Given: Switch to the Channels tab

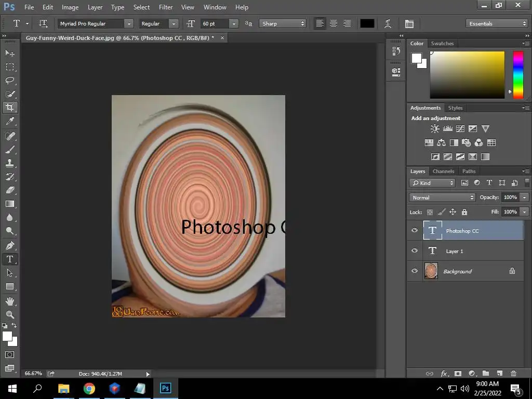Looking at the screenshot, I should (443, 171).
